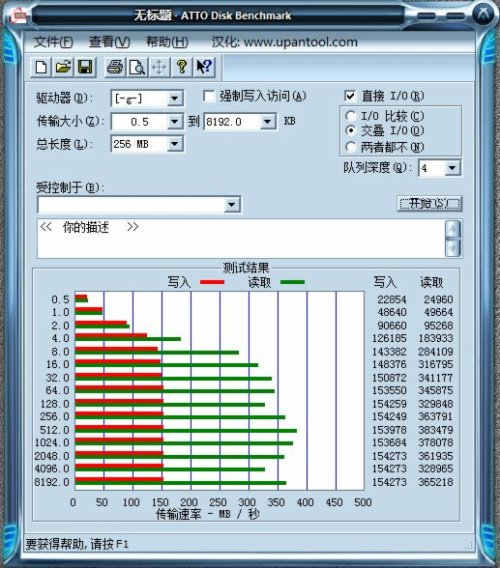Image resolution: width=500 pixels, height=568 pixels.
Task: Click the 测试结果 group title
Action: tap(246, 268)
